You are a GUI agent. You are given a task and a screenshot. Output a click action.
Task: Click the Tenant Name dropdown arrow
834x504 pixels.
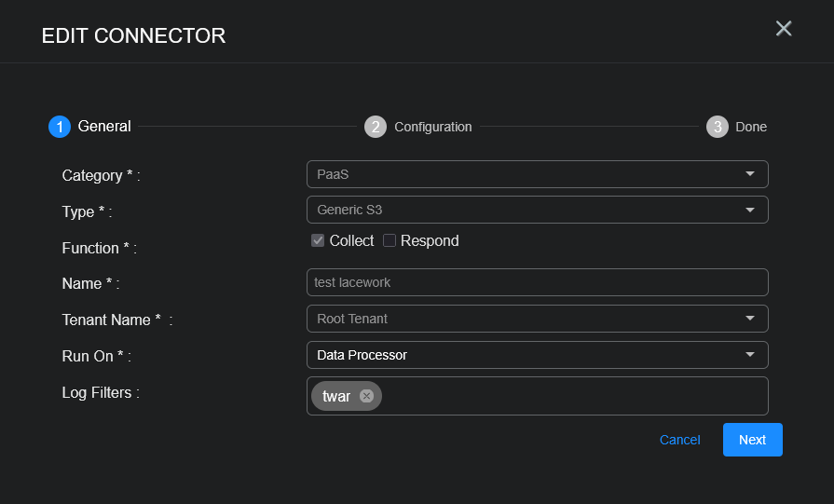(x=750, y=319)
